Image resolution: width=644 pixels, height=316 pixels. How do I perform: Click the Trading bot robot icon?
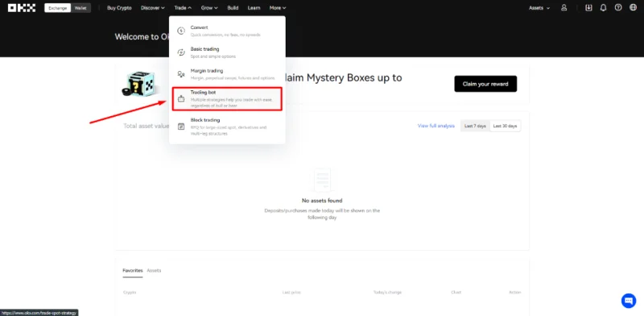(x=181, y=98)
